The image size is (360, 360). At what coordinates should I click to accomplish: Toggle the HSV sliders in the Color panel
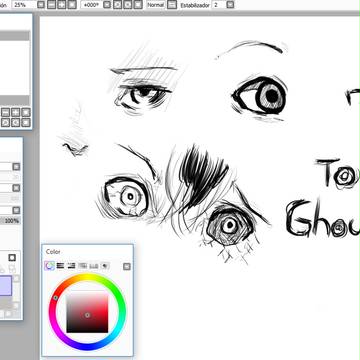71,266
